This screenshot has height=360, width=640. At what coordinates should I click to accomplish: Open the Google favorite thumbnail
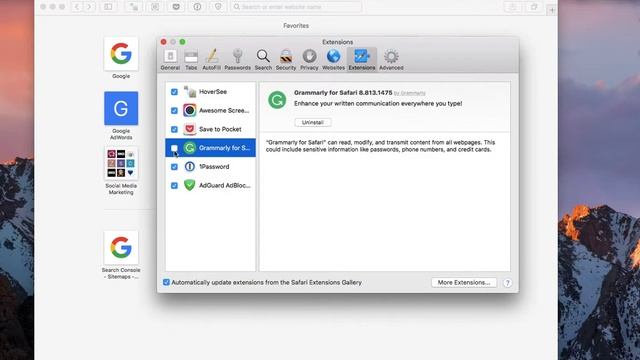121,53
